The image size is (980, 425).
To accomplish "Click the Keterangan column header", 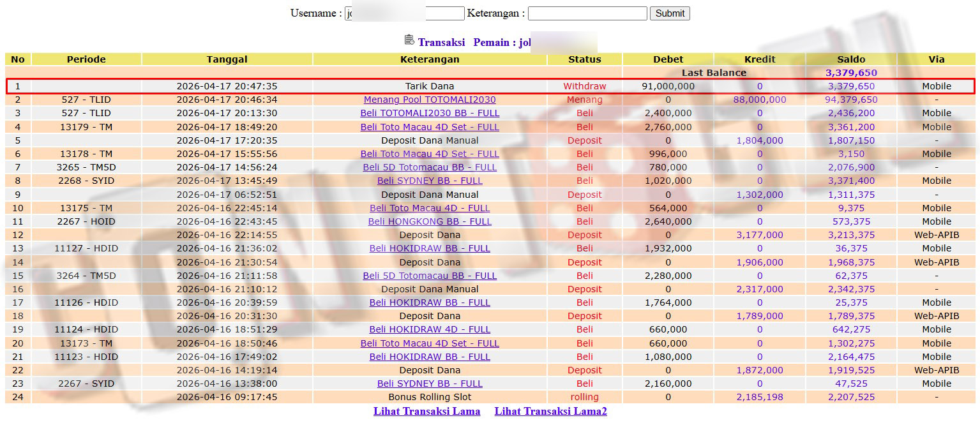I will click(430, 59).
